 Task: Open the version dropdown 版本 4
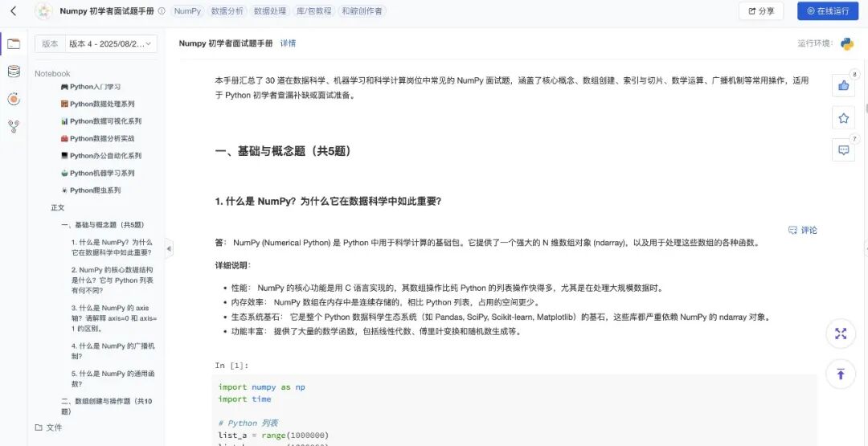point(111,43)
